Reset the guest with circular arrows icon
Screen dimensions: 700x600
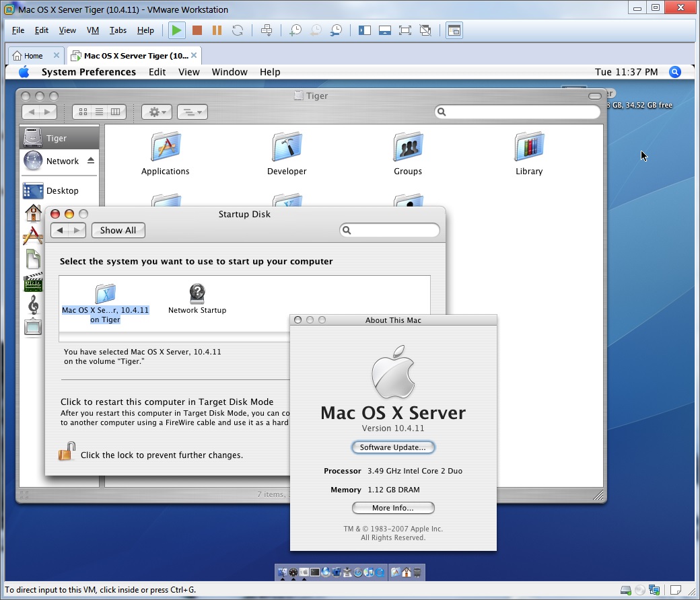pos(238,30)
